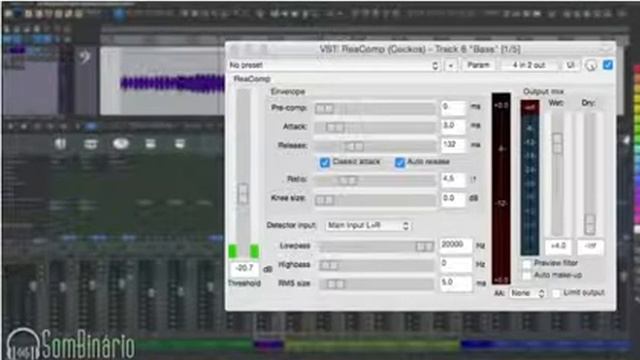Click the Pre-comp slider

point(375,109)
